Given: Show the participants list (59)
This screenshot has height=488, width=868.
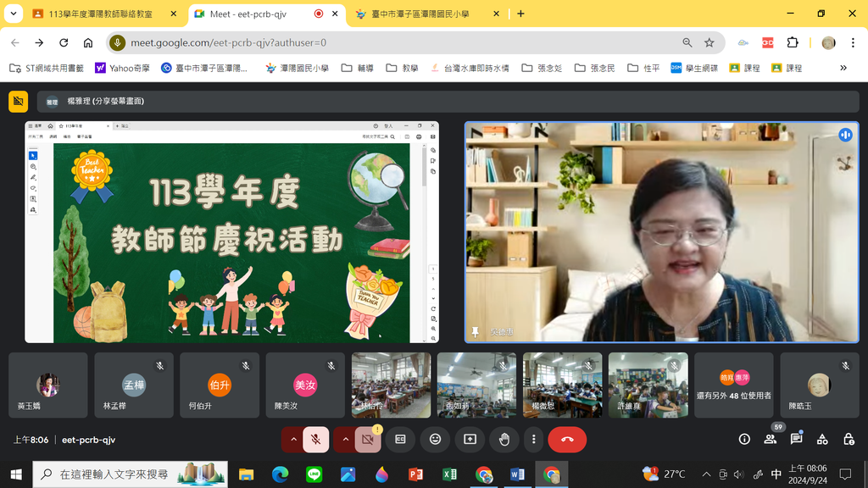Looking at the screenshot, I should point(771,440).
